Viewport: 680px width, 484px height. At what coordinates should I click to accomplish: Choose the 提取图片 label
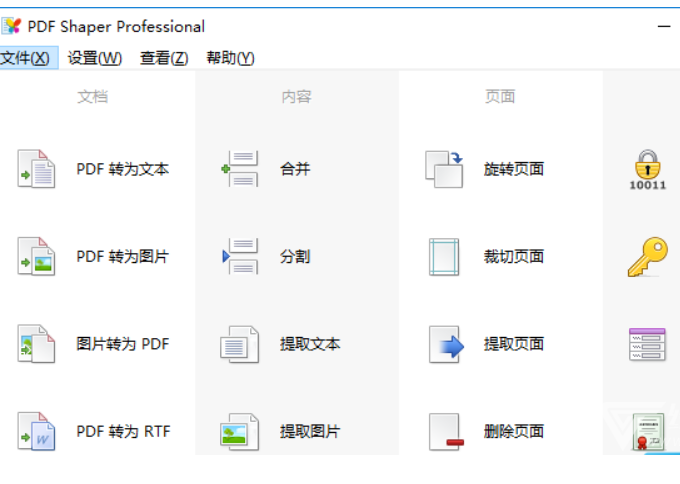(x=310, y=432)
